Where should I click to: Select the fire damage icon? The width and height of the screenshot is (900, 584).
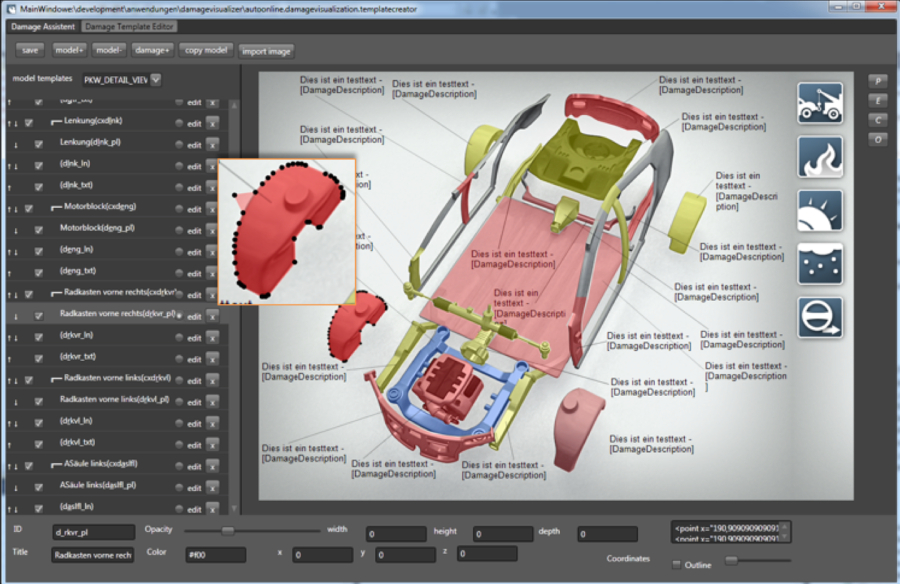pyautogui.click(x=819, y=158)
